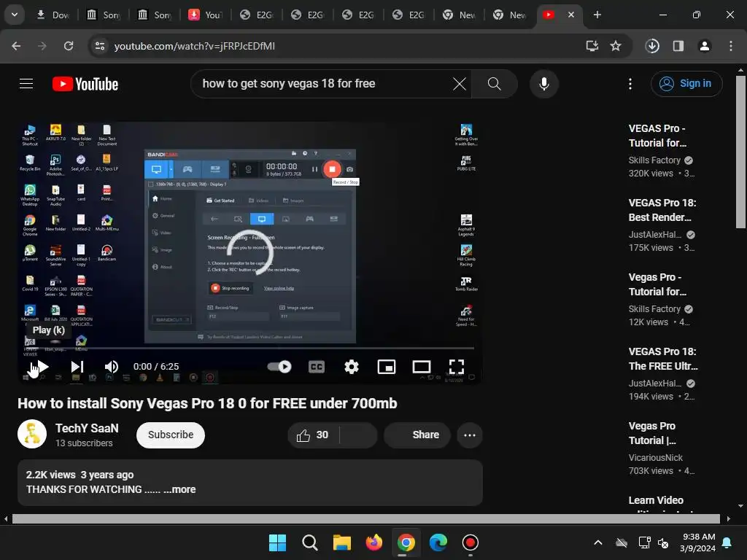The height and width of the screenshot is (560, 747).
Task: Open more actions ellipsis menu
Action: [x=469, y=435]
